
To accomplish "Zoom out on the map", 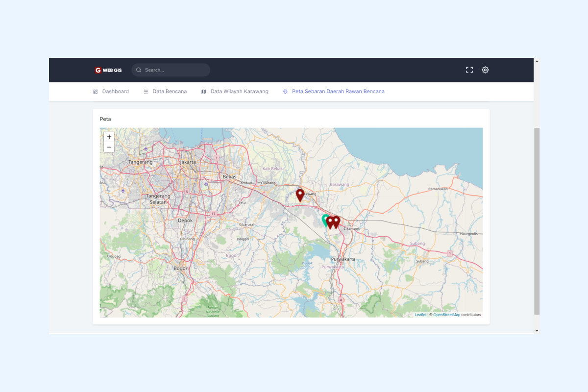I will coord(109,147).
